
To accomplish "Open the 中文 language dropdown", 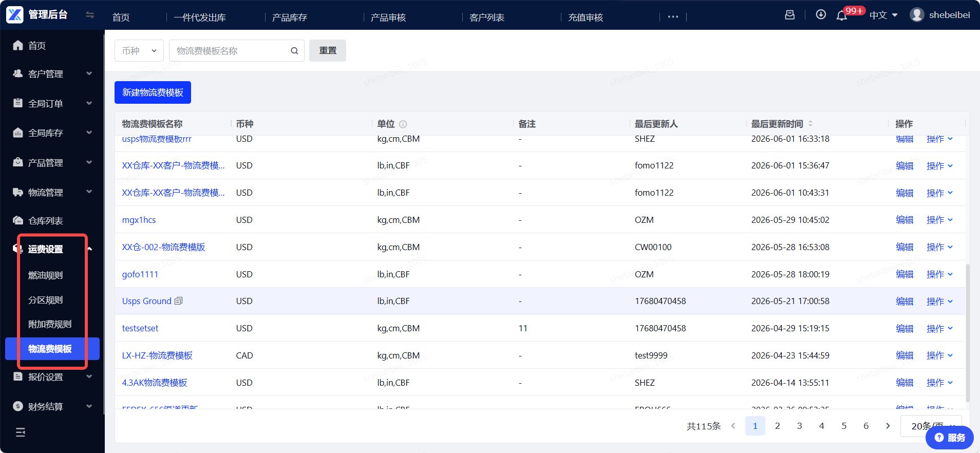I will tap(883, 15).
